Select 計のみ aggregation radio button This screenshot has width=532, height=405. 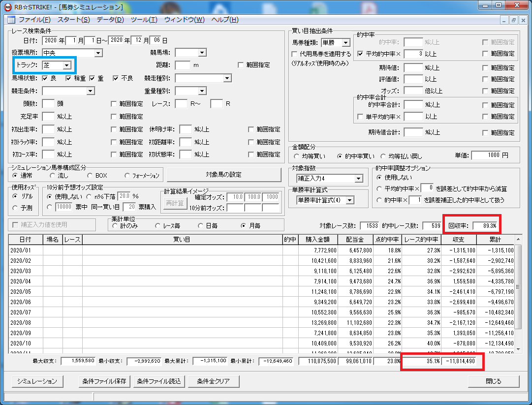click(115, 225)
